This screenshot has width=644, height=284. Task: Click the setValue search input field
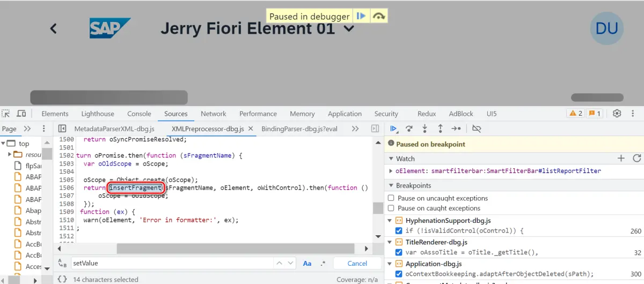pos(172,263)
